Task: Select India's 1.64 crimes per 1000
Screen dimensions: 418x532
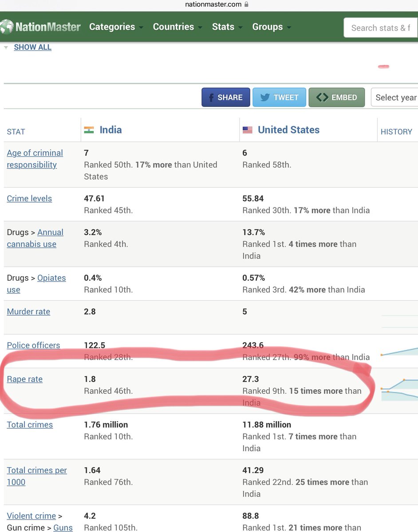Action: point(92,470)
